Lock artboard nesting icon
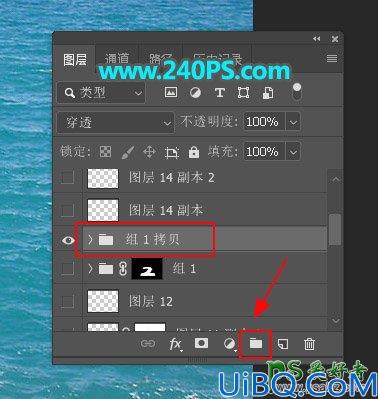The height and width of the screenshot is (399, 378). click(x=172, y=153)
